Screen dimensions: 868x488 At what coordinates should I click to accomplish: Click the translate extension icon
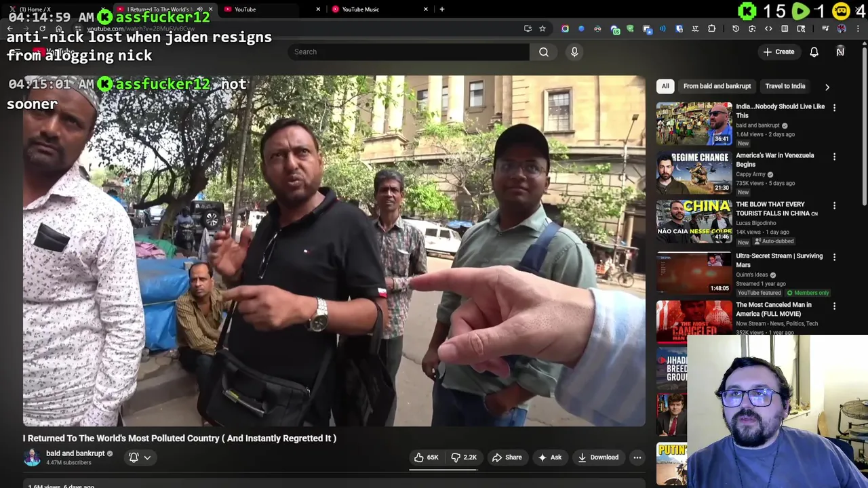click(x=695, y=28)
